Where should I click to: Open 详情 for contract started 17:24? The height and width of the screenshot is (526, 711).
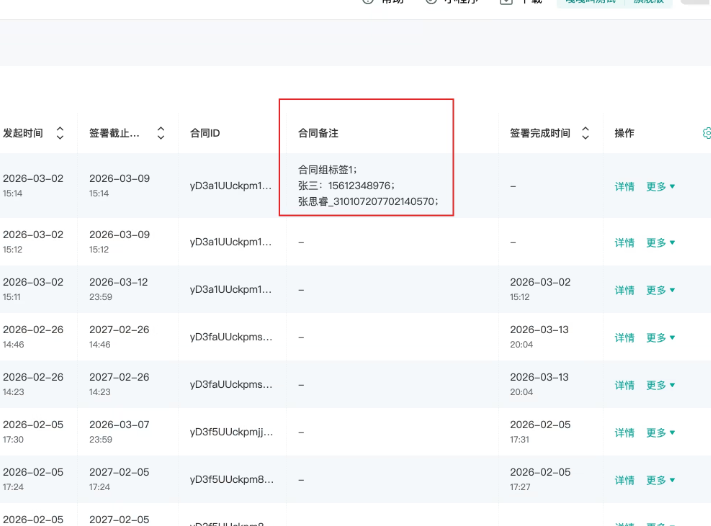pos(624,480)
